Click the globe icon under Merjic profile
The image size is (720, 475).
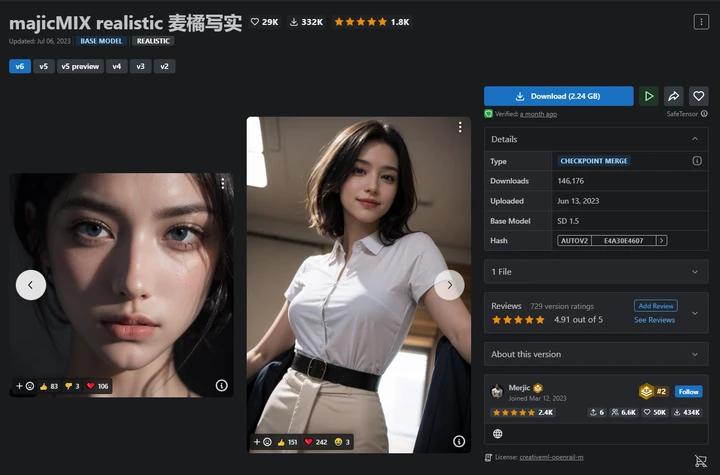click(x=497, y=434)
